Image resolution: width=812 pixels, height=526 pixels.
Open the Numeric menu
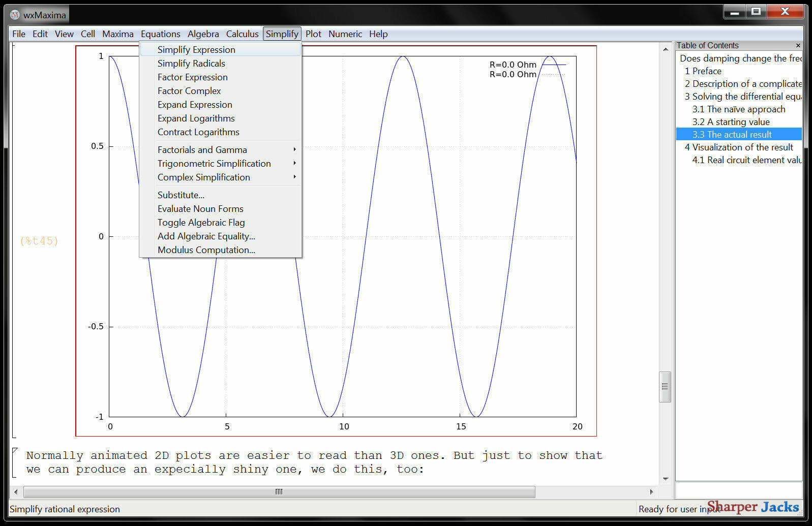[x=345, y=34]
